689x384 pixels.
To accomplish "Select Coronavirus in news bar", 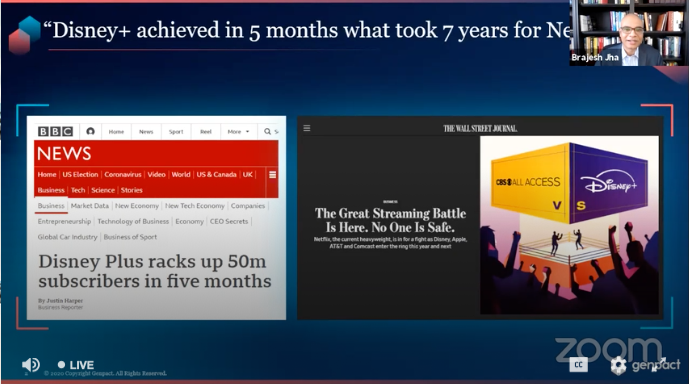I will click(123, 174).
